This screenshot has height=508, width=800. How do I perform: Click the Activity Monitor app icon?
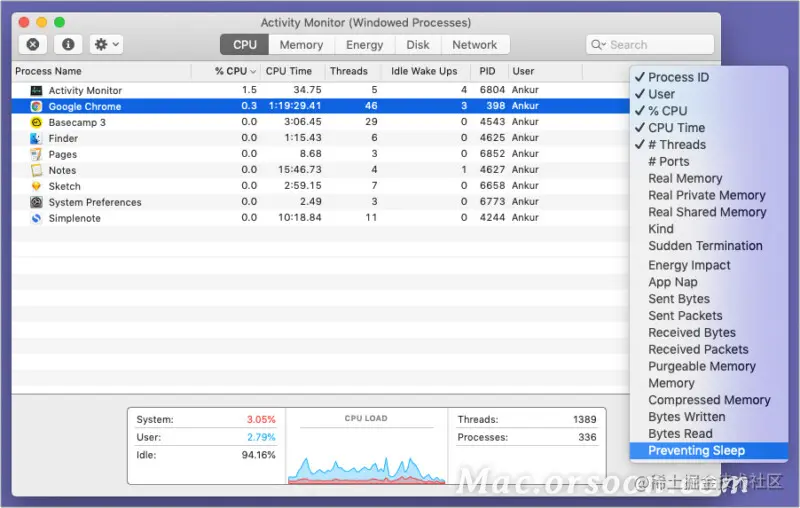pos(36,90)
